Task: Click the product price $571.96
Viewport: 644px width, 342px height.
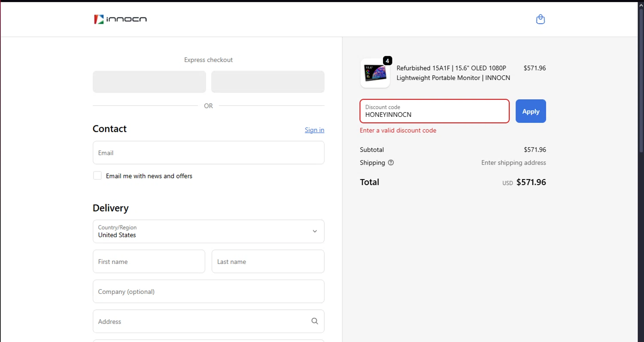Action: pyautogui.click(x=535, y=68)
